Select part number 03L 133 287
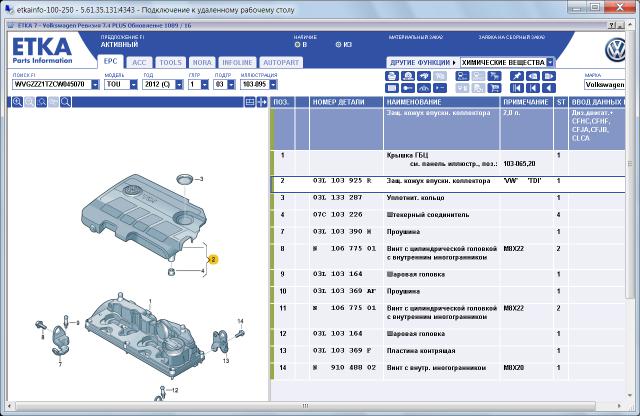This screenshot has width=640, height=416. (338, 198)
